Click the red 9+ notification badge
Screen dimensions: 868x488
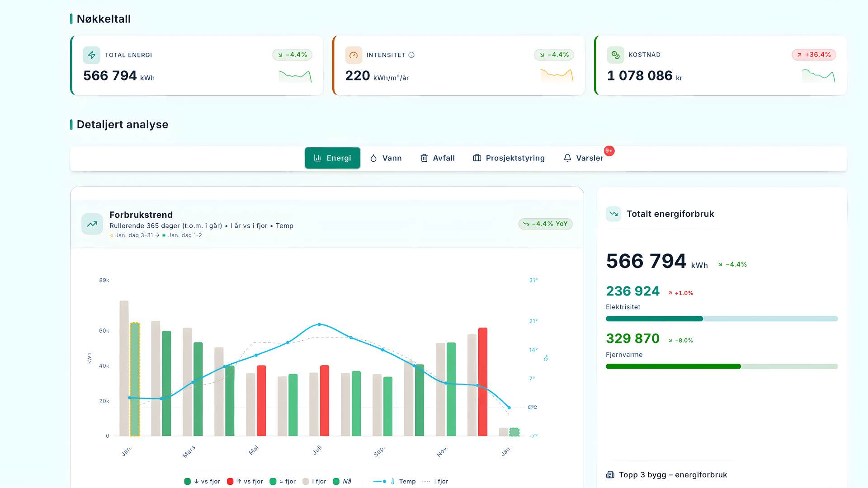point(609,151)
